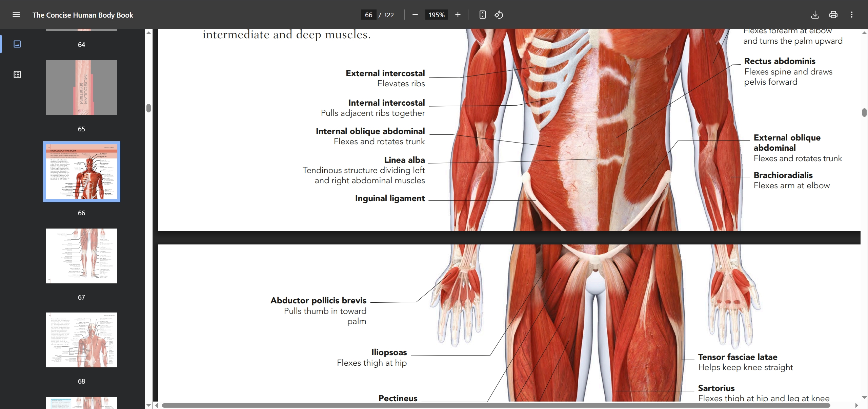868x409 pixels.
Task: Show the document outline view
Action: [x=17, y=74]
